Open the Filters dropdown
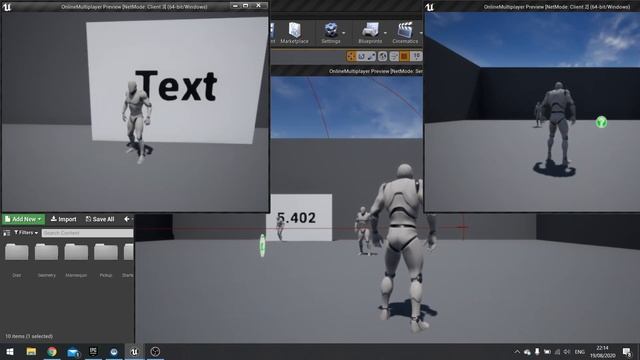This screenshot has height=360, width=640. 26,233
